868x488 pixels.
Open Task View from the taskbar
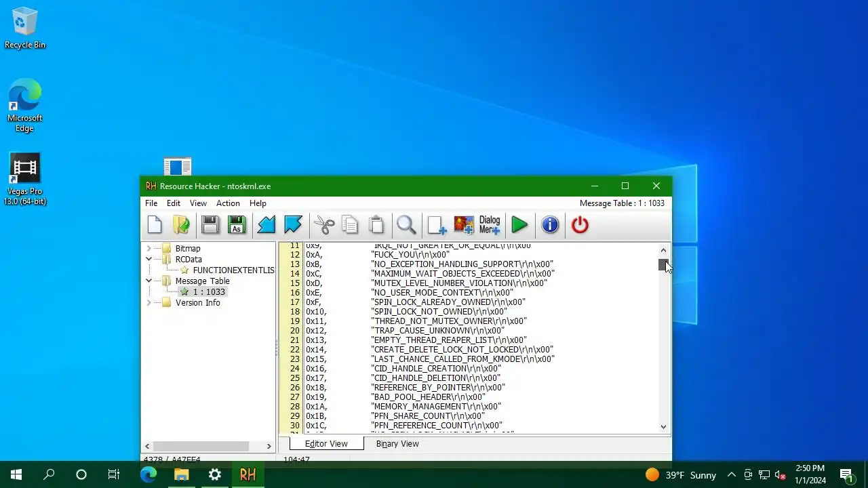[114, 474]
